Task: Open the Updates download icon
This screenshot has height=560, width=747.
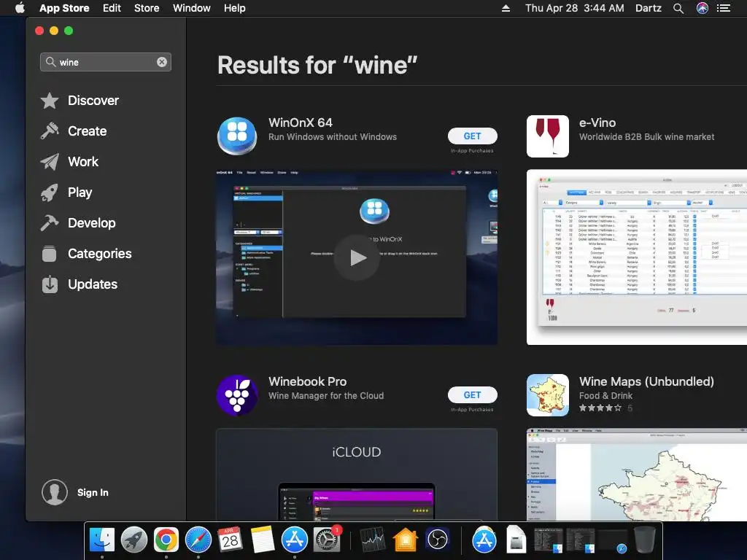Action: (x=50, y=284)
